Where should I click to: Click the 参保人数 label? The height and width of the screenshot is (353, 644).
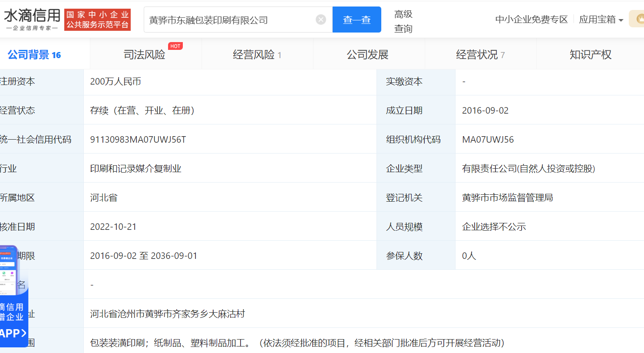tap(404, 256)
